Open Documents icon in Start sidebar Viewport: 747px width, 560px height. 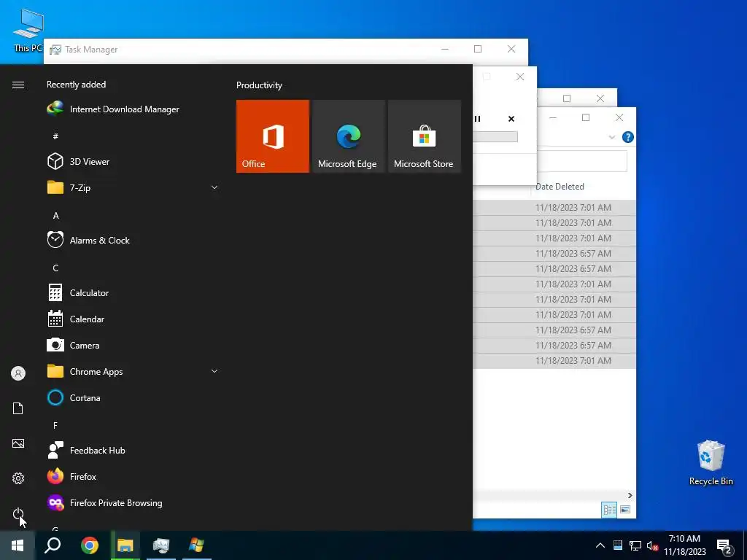pos(18,408)
